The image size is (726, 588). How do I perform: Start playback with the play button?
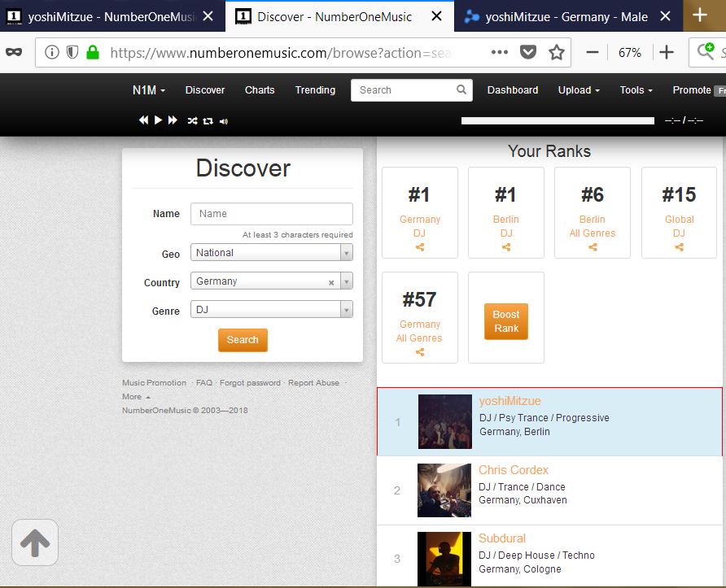[159, 120]
